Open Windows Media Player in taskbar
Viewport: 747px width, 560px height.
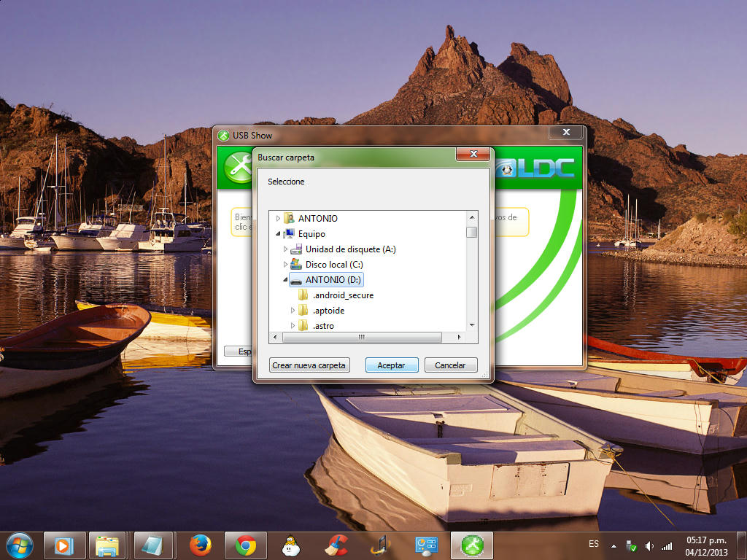click(x=63, y=545)
